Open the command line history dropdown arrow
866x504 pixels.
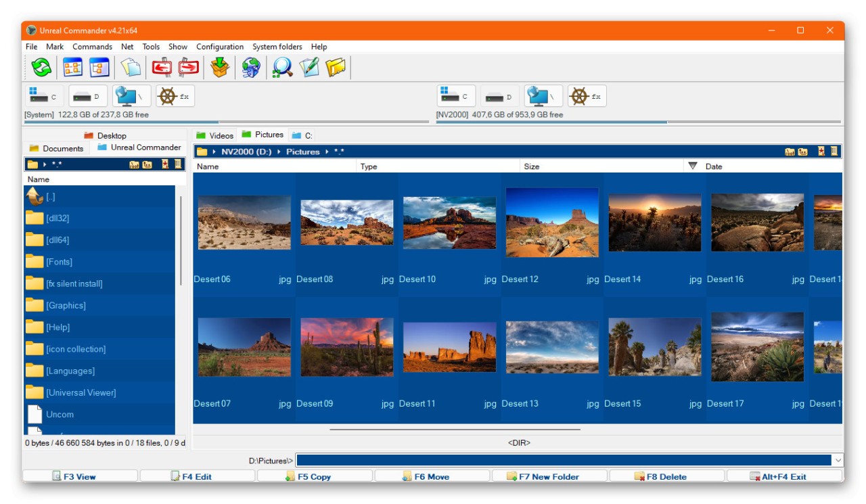pyautogui.click(x=838, y=461)
